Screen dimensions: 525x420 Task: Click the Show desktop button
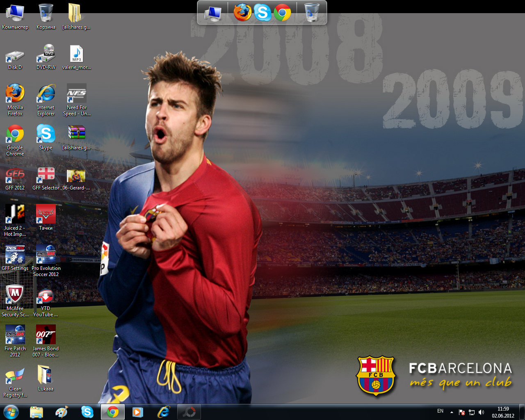(522, 412)
